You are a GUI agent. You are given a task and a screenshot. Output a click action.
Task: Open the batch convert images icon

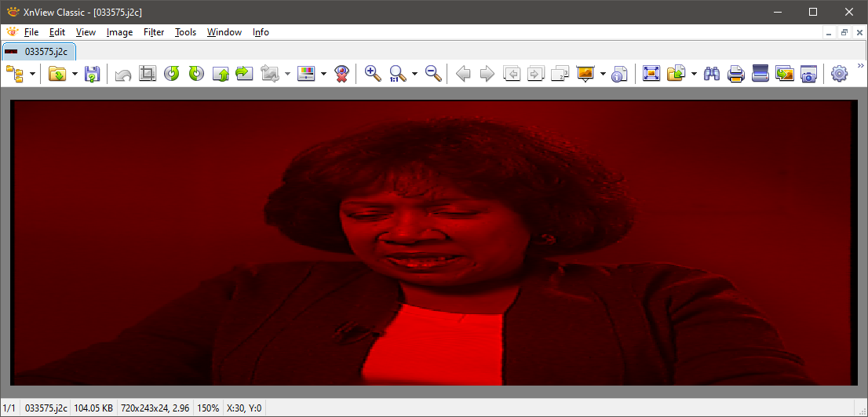pyautogui.click(x=784, y=74)
